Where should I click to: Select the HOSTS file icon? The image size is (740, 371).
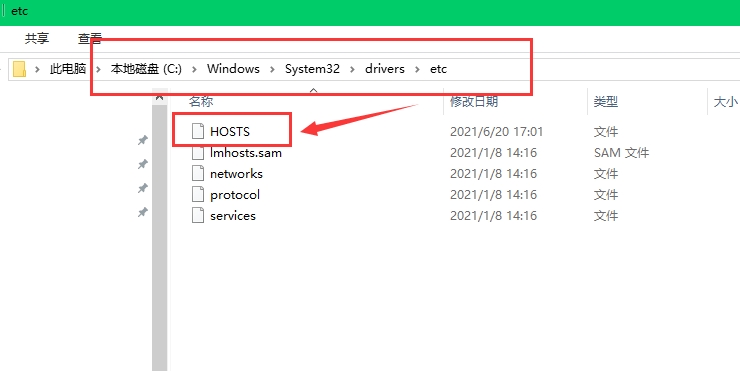pyautogui.click(x=198, y=131)
